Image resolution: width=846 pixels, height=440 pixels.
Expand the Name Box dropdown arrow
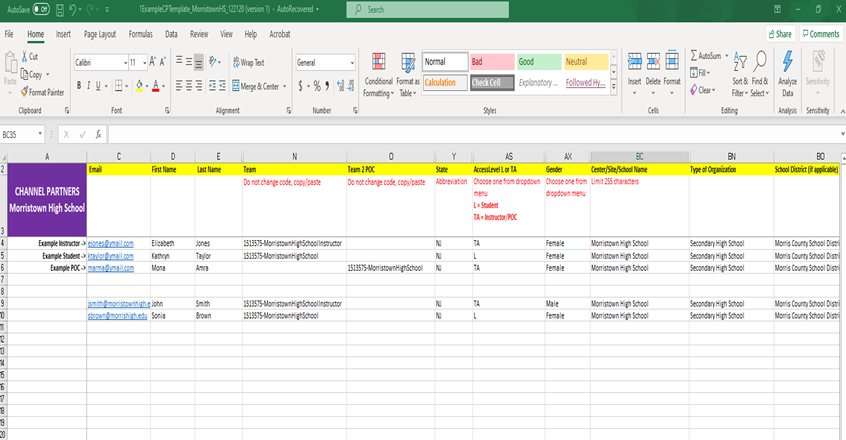pos(40,133)
